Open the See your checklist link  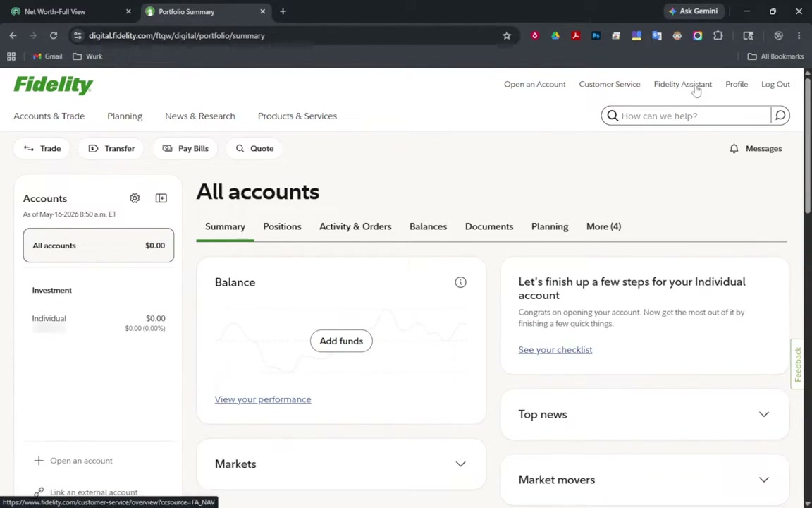pyautogui.click(x=555, y=349)
